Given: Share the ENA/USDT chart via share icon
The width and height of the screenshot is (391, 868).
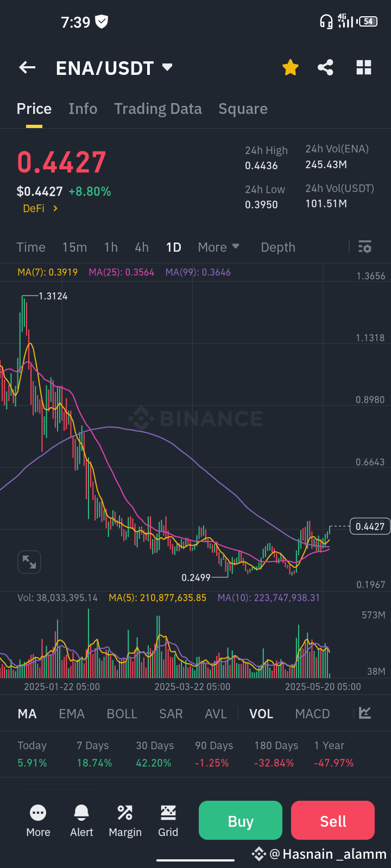Looking at the screenshot, I should [325, 67].
